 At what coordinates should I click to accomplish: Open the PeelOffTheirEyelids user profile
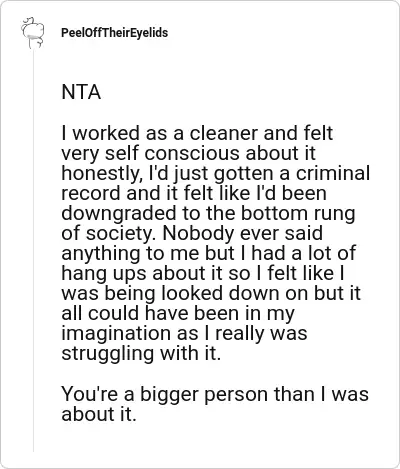point(114,33)
